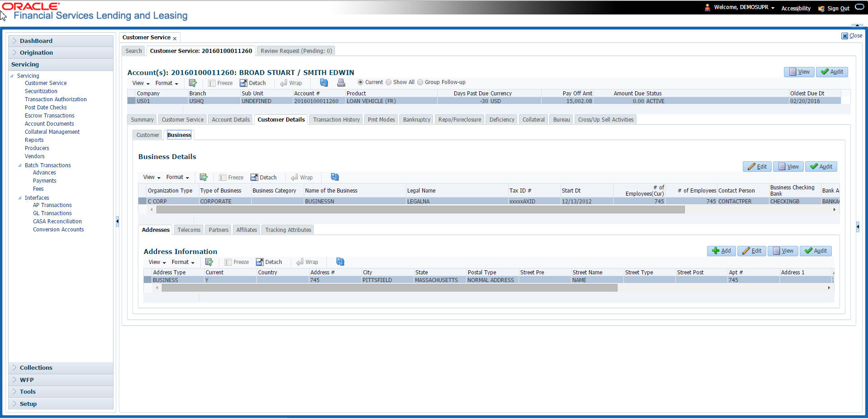
Task: Detach the Address Information table
Action: tap(269, 262)
